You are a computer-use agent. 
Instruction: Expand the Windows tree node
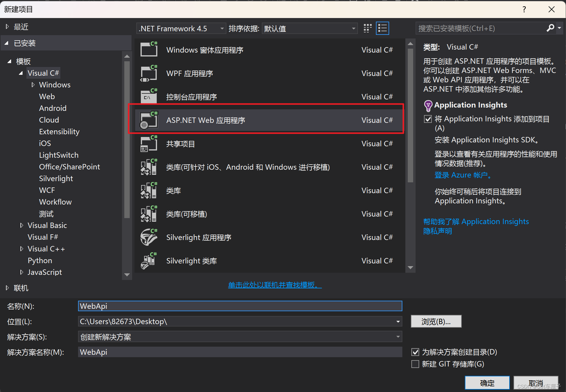tap(33, 85)
